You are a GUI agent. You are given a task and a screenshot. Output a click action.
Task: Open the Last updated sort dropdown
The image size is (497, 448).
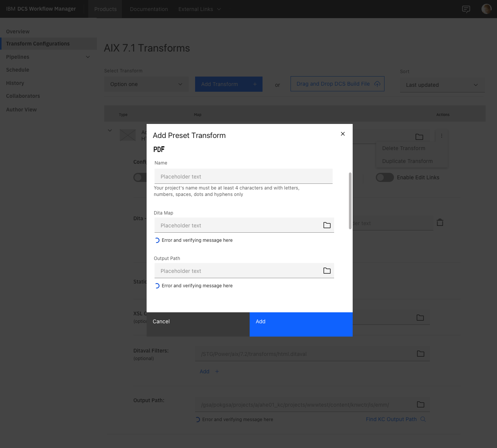[442, 85]
